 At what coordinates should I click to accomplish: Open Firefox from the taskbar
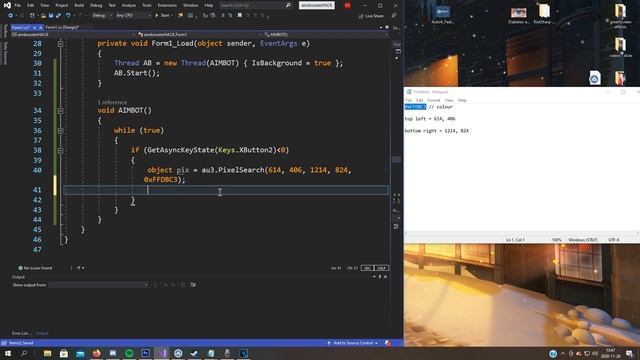coord(96,353)
